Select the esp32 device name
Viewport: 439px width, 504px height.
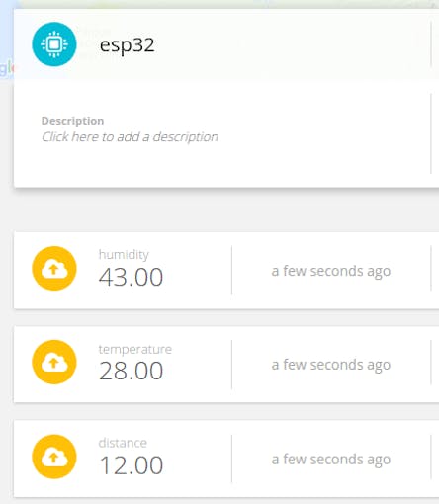[x=128, y=45]
